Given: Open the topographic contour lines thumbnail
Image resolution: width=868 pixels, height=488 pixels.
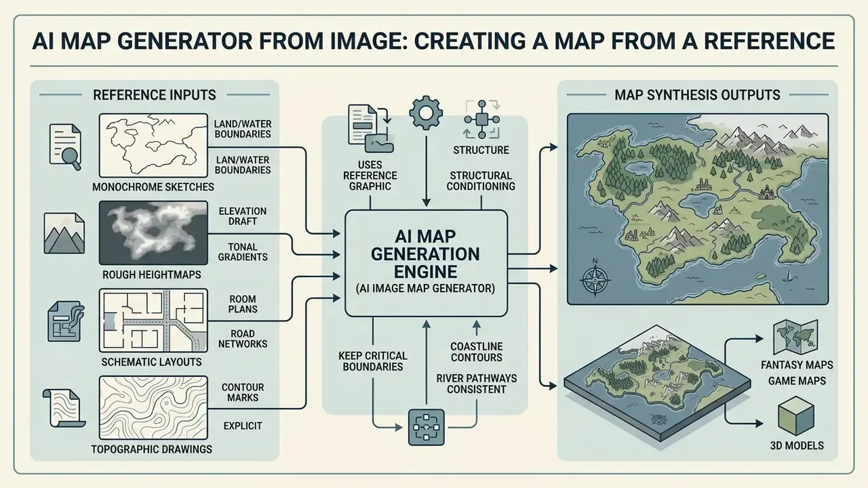Looking at the screenshot, I should point(153,409).
